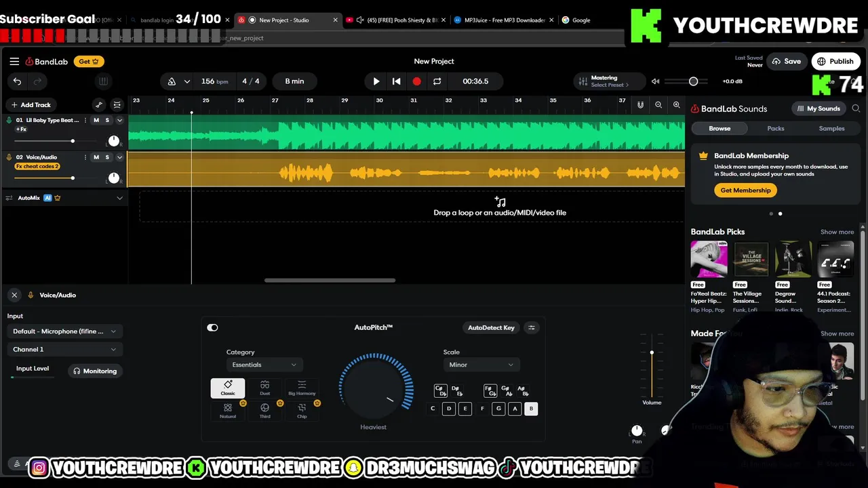
Task: Switch to the Browse tab
Action: (719, 128)
